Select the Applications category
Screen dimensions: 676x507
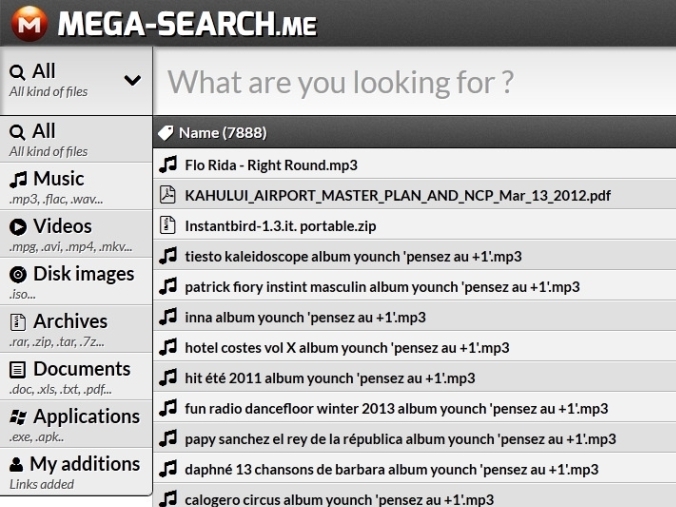(76, 424)
